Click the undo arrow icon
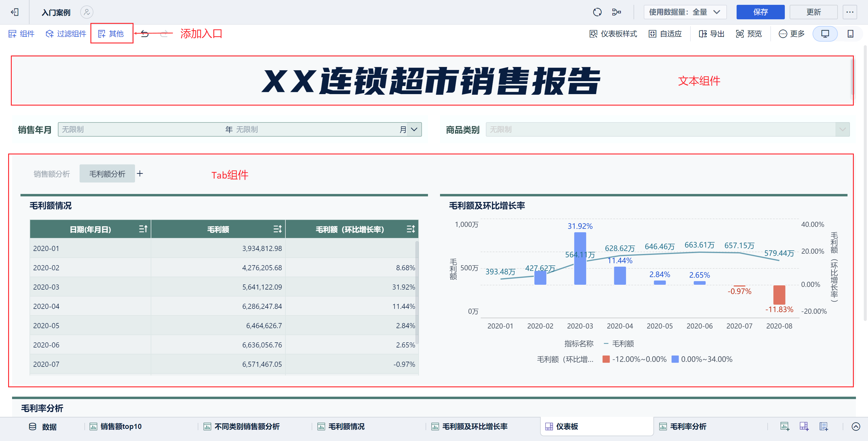The width and height of the screenshot is (868, 441). pyautogui.click(x=145, y=33)
